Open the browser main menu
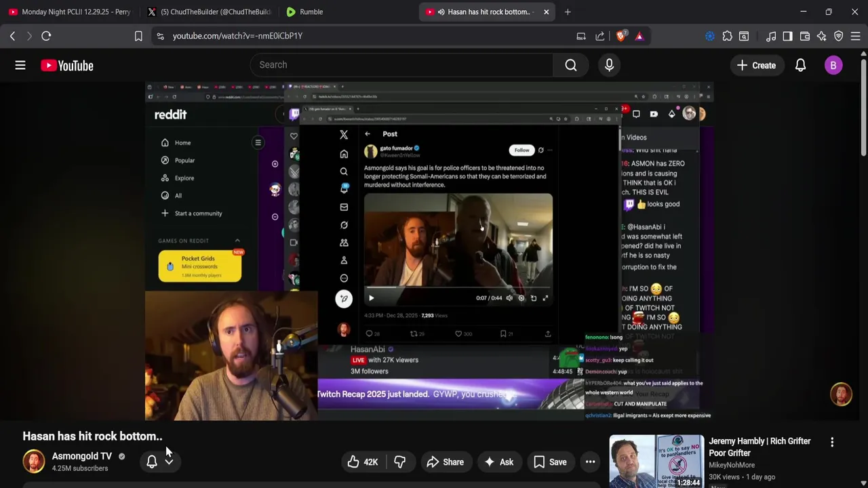Viewport: 868px width, 488px height. pos(856,36)
